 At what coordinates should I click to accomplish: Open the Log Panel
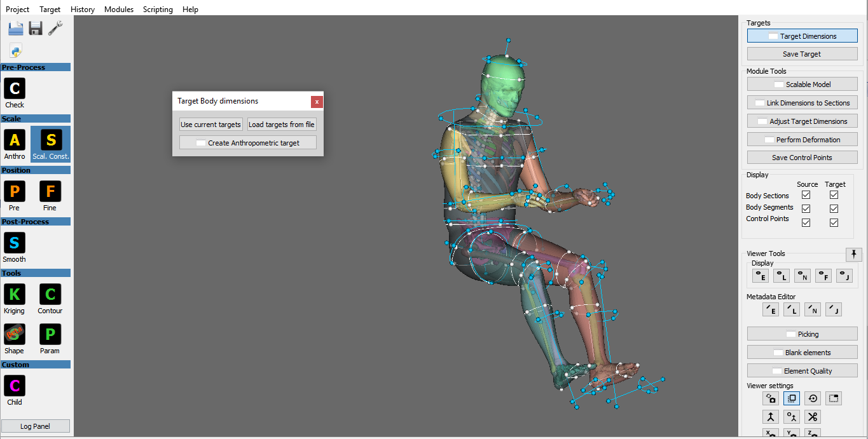click(x=36, y=426)
